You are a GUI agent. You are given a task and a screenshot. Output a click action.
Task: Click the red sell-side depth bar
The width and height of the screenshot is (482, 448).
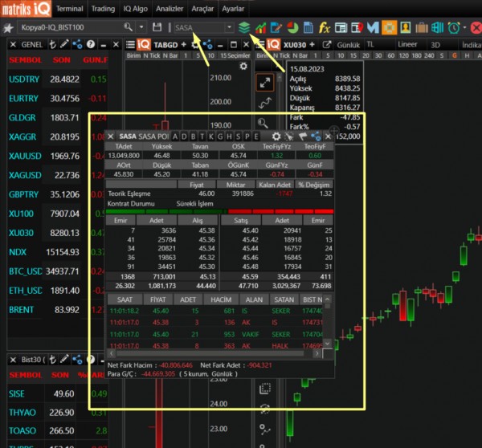(280, 211)
